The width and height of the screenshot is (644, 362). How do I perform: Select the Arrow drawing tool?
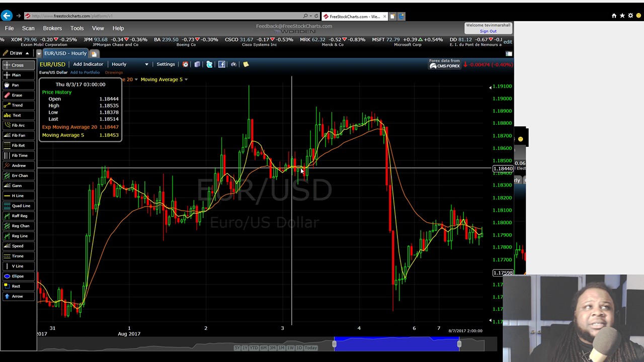tap(18, 296)
